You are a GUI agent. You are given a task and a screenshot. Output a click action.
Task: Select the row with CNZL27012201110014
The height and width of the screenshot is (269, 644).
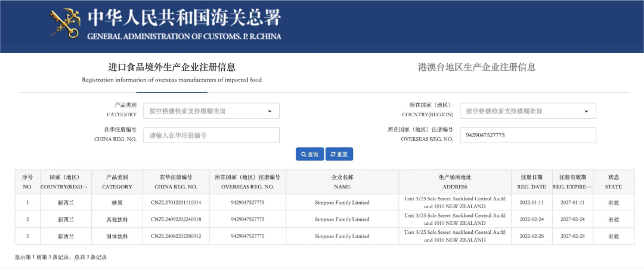click(x=176, y=203)
